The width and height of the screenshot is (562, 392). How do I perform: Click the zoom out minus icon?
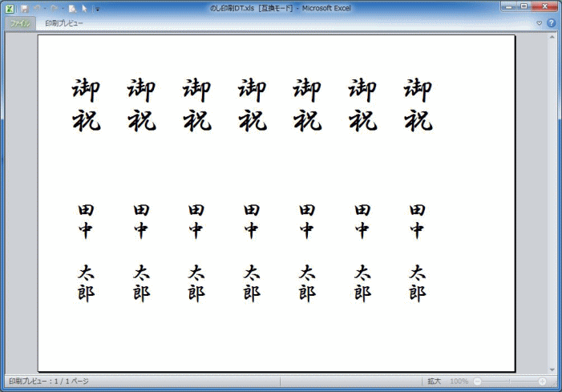tap(477, 382)
